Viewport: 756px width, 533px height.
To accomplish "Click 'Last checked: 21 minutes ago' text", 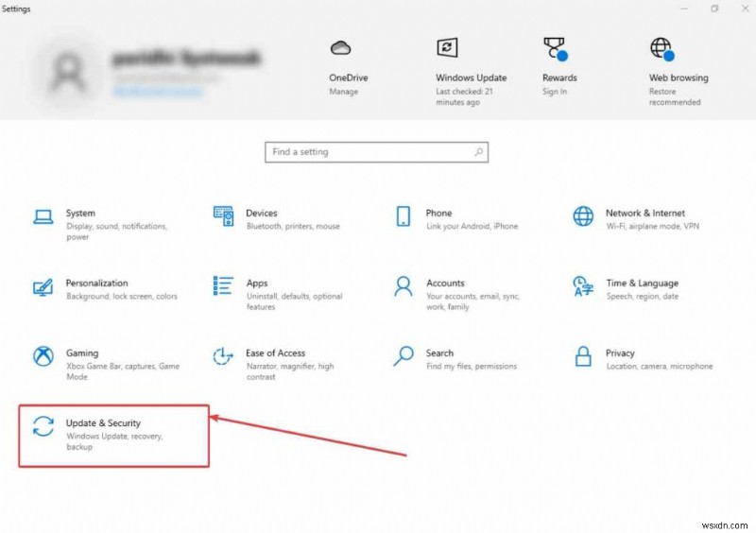I will tap(464, 96).
